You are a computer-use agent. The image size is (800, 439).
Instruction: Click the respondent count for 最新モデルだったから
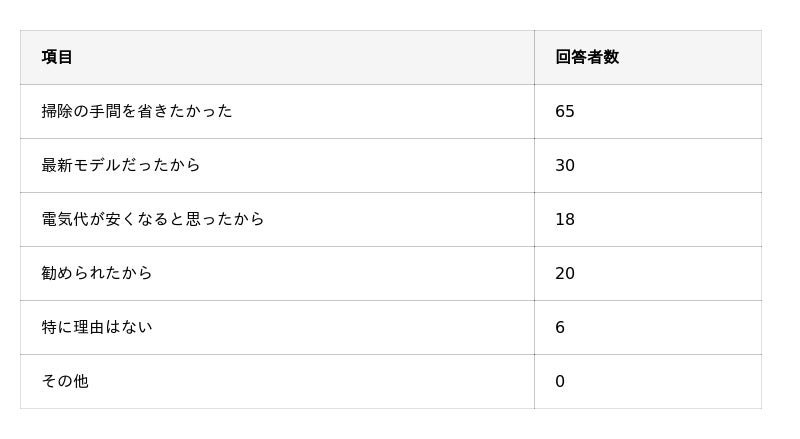[x=565, y=165]
